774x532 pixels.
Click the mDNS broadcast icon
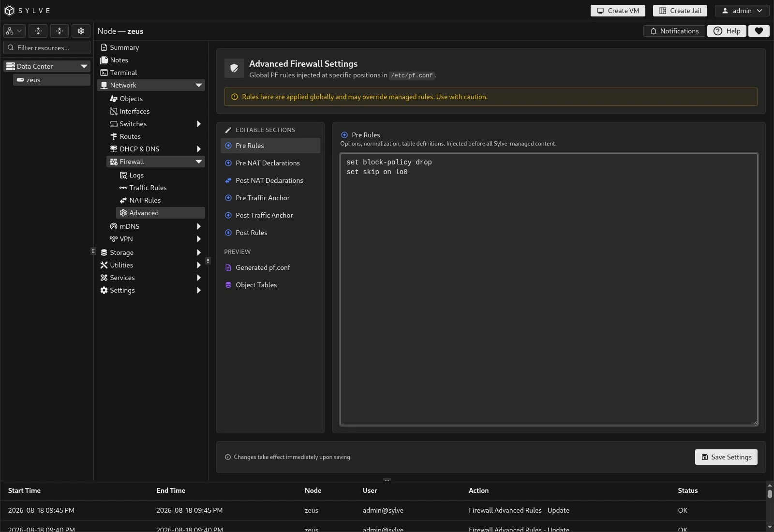tap(114, 226)
